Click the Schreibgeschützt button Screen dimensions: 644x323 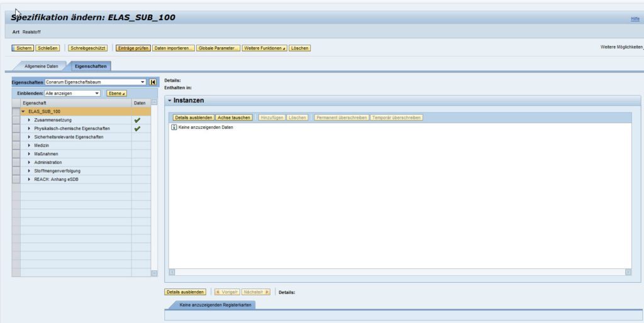(x=88, y=48)
